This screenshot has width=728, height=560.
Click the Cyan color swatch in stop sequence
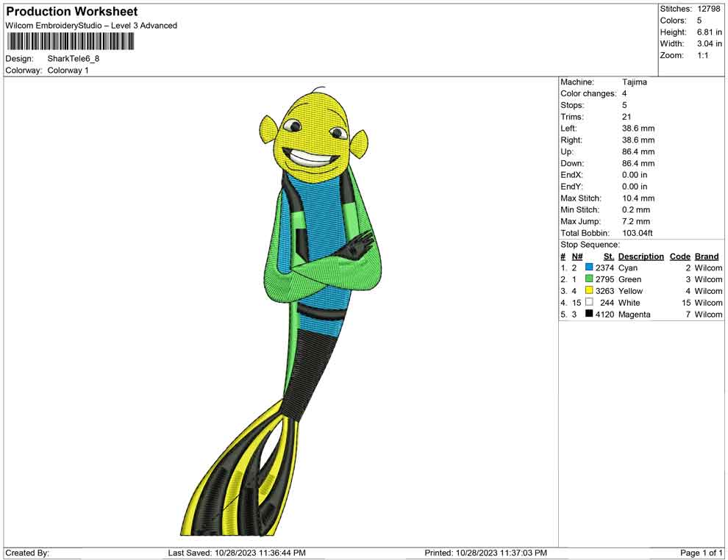tap(589, 268)
